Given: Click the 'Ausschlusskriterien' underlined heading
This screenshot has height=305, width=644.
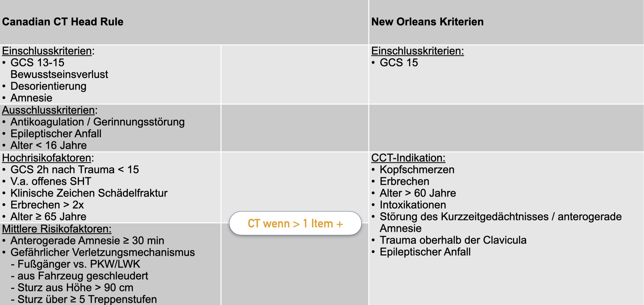Looking at the screenshot, I should 49,110.
